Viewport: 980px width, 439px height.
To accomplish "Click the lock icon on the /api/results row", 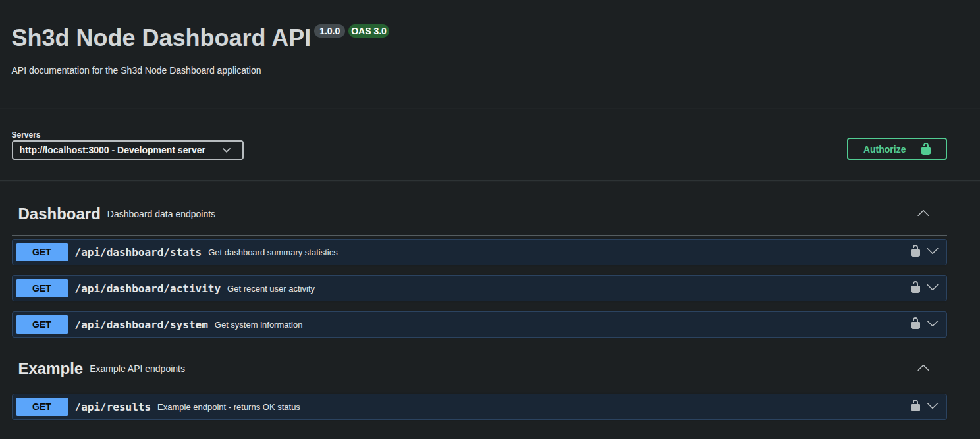I will pos(915,405).
